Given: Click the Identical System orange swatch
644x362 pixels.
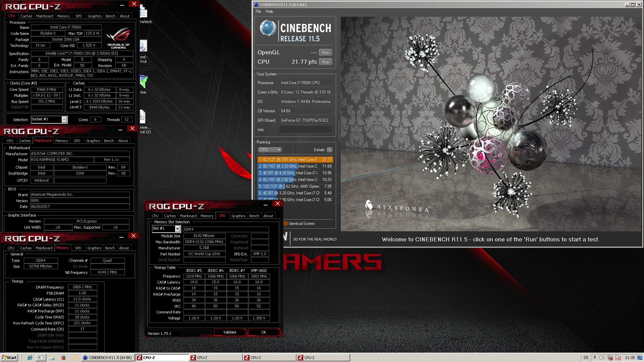Looking at the screenshot, I should [285, 224].
